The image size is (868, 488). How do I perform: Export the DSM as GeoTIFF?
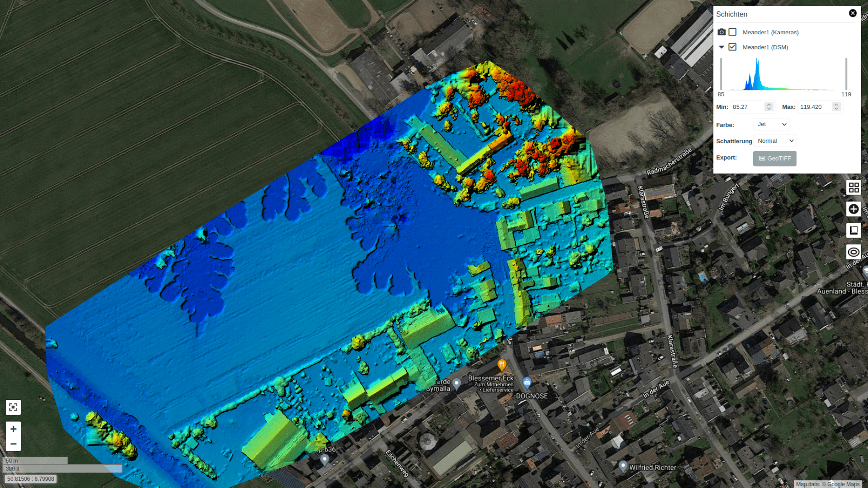tap(774, 158)
